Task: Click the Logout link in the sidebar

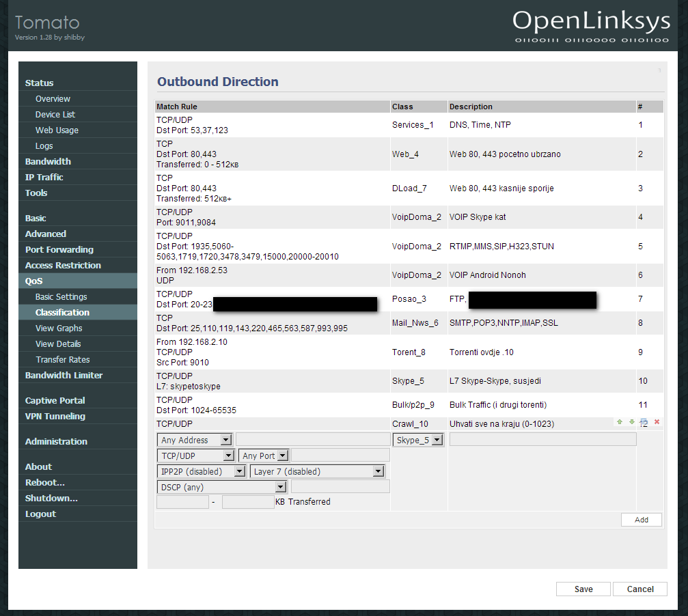Action: point(40,514)
